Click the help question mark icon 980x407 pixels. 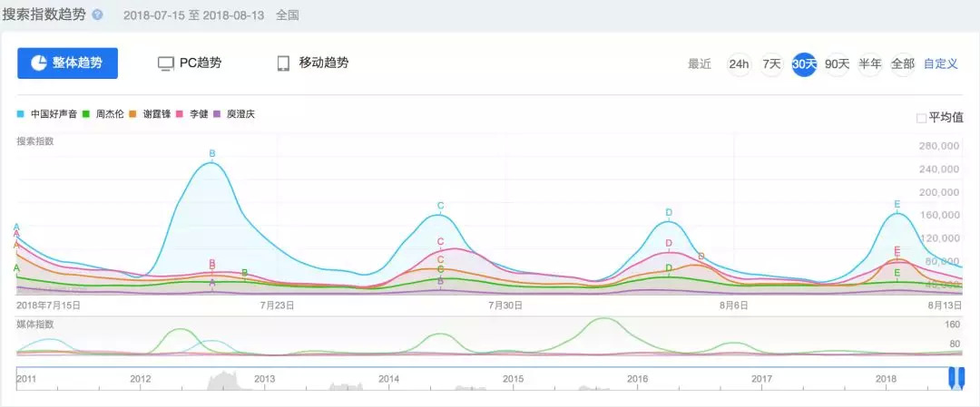(x=97, y=15)
